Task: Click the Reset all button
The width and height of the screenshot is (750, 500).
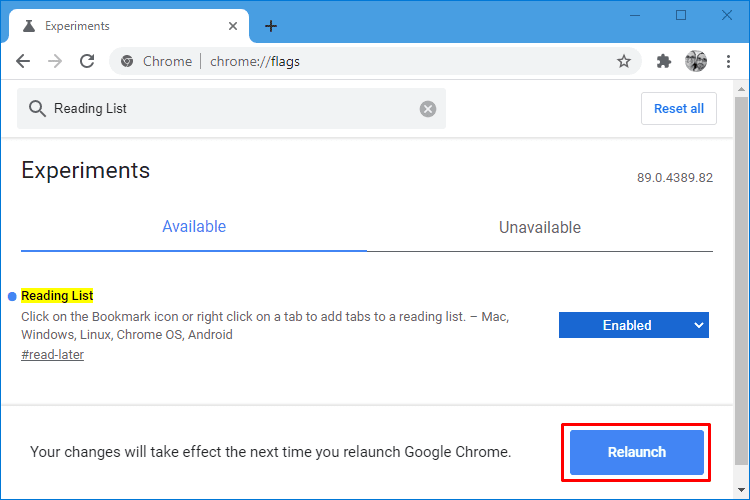Action: [x=679, y=109]
